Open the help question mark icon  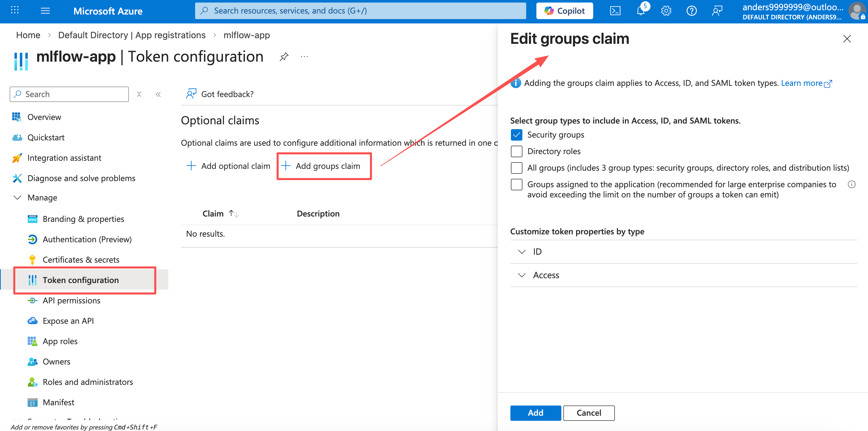pos(692,10)
